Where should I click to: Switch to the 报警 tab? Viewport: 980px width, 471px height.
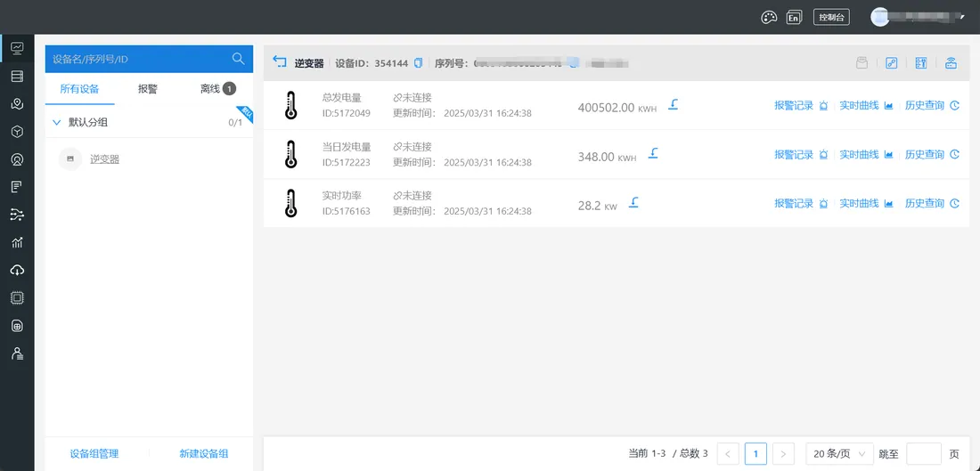148,89
